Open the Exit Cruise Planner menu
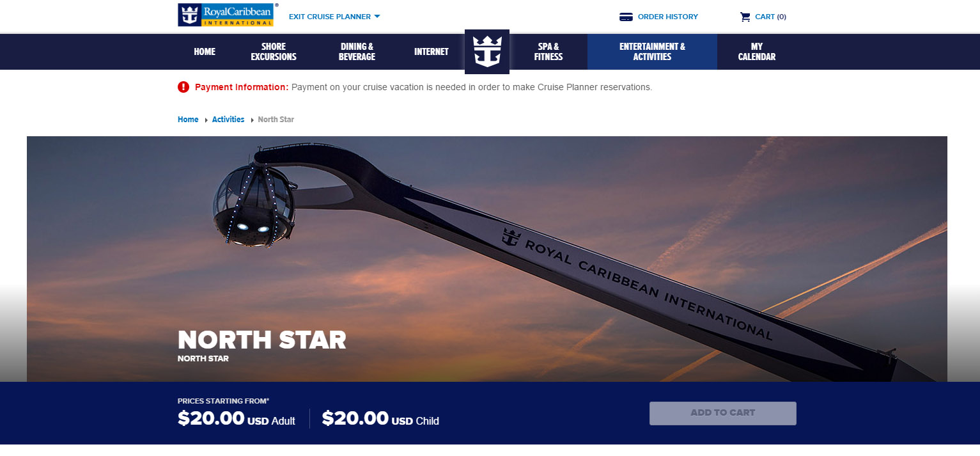The width and height of the screenshot is (980, 456). coord(334,17)
